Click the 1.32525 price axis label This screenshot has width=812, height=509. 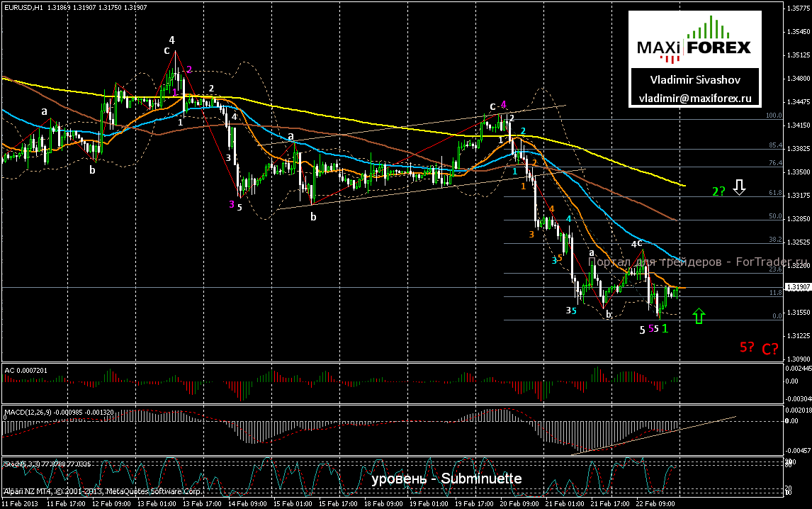(x=798, y=242)
